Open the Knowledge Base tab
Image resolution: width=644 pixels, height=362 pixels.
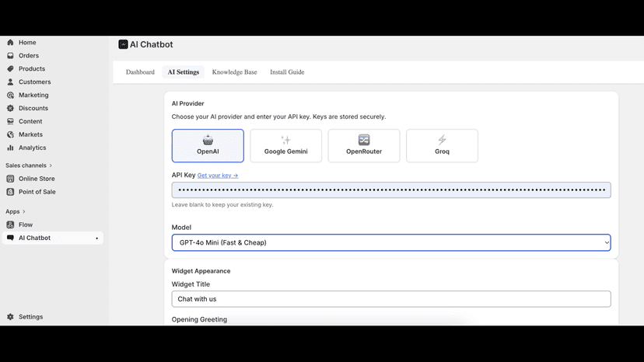coord(235,71)
